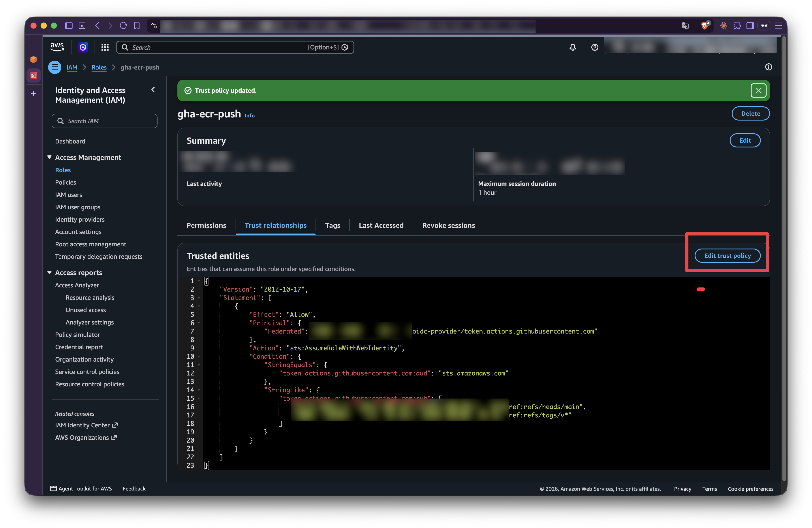Fold the StringLike block at line 14
This screenshot has width=812, height=528.
[x=199, y=390]
